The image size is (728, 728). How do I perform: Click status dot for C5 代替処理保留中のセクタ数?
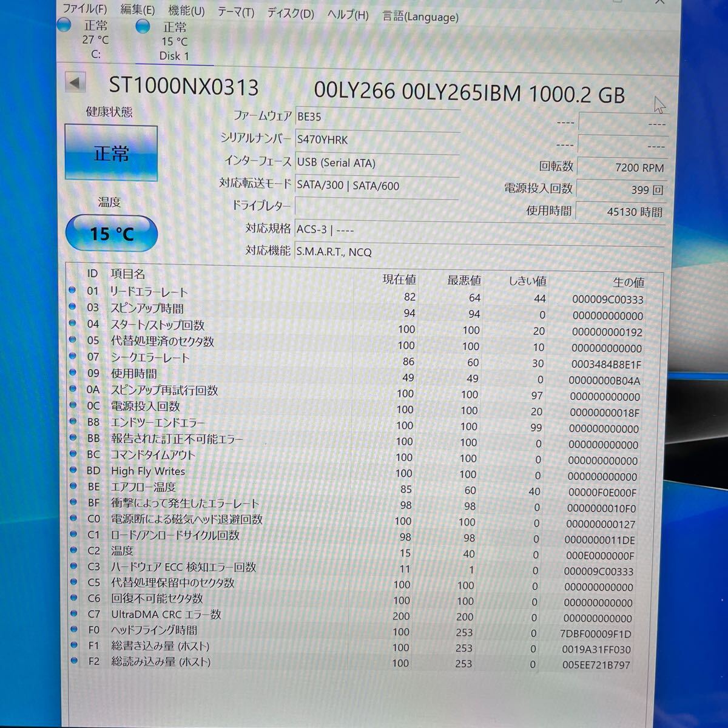tap(73, 582)
